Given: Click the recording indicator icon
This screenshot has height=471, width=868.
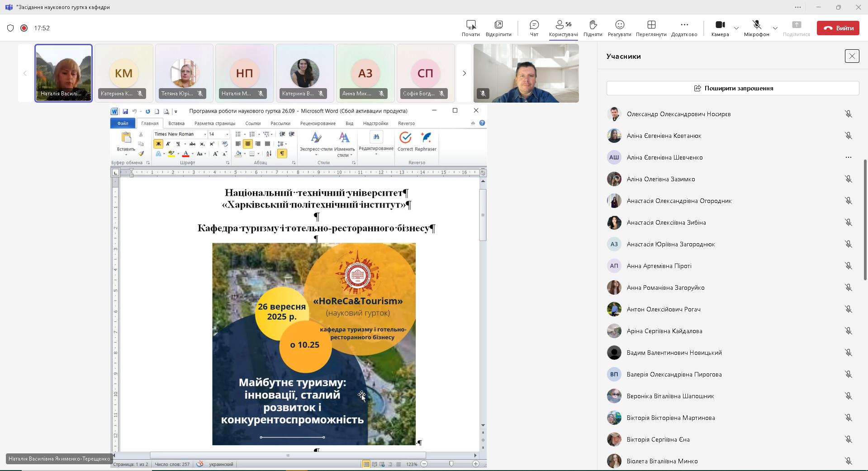Looking at the screenshot, I should tap(24, 28).
